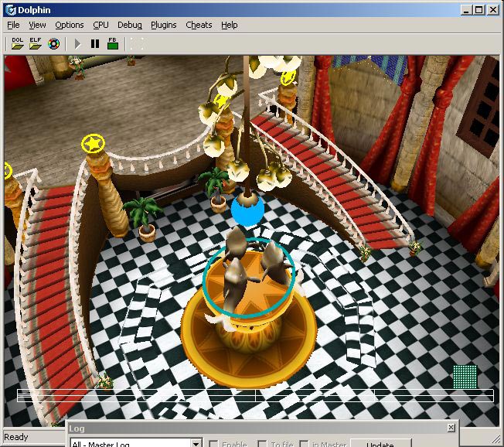504x447 pixels.
Task: Click the Dolphin title bar app icon
Action: pos(11,10)
